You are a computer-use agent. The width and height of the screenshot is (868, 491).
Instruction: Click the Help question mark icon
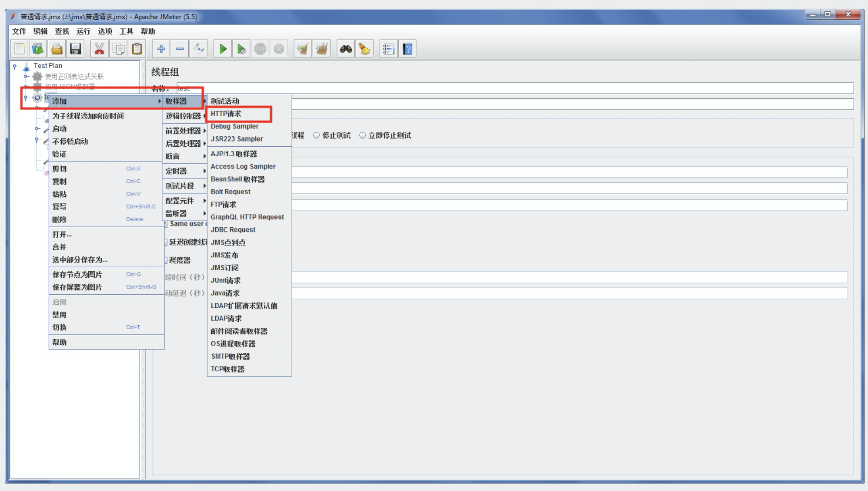point(407,49)
